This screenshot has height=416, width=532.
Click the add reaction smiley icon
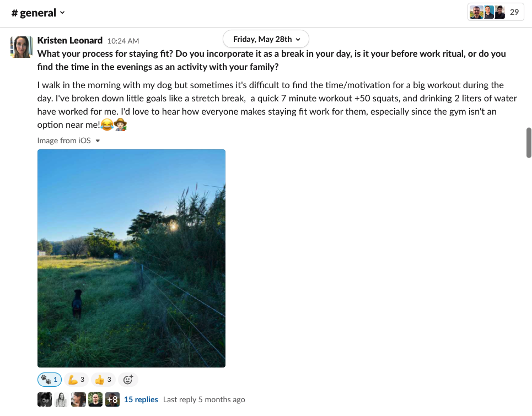128,380
